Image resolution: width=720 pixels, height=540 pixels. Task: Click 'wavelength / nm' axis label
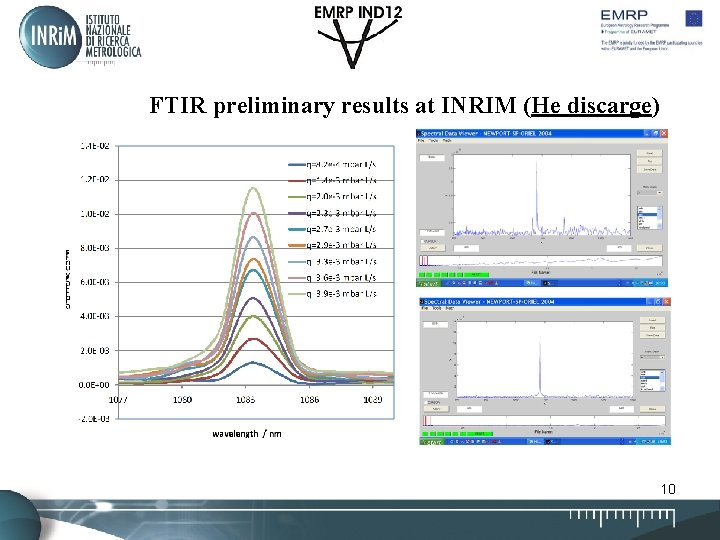click(247, 433)
